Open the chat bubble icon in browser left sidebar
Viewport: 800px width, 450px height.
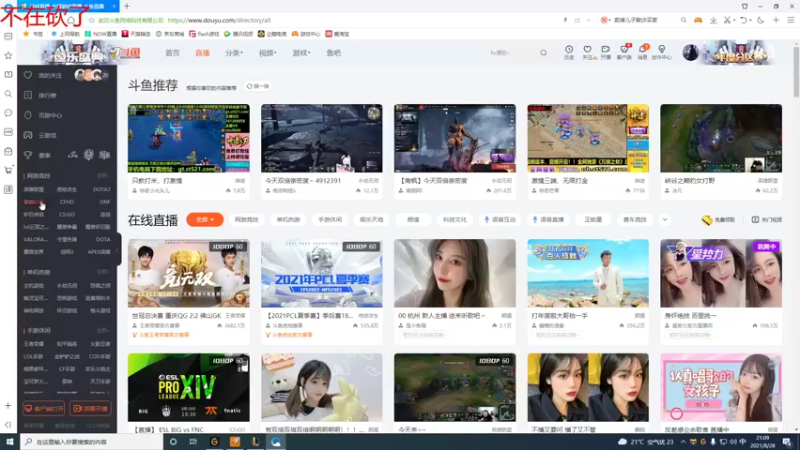tap(8, 113)
